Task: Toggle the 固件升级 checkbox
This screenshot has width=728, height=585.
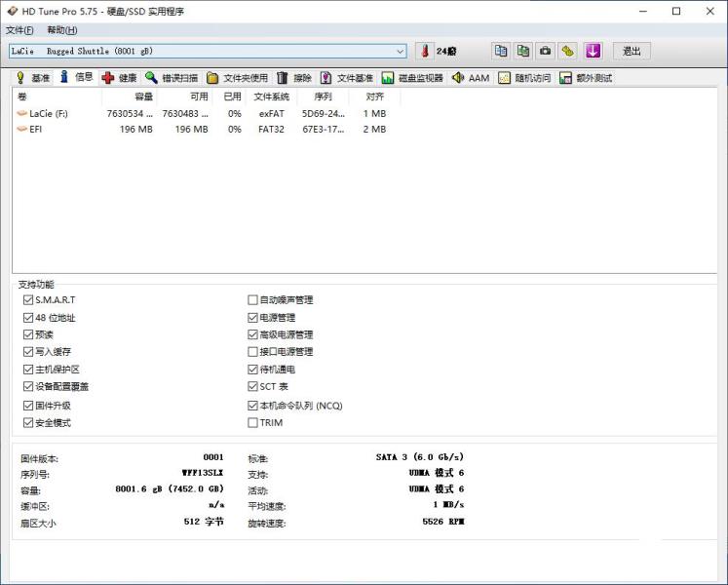Action: click(28, 406)
